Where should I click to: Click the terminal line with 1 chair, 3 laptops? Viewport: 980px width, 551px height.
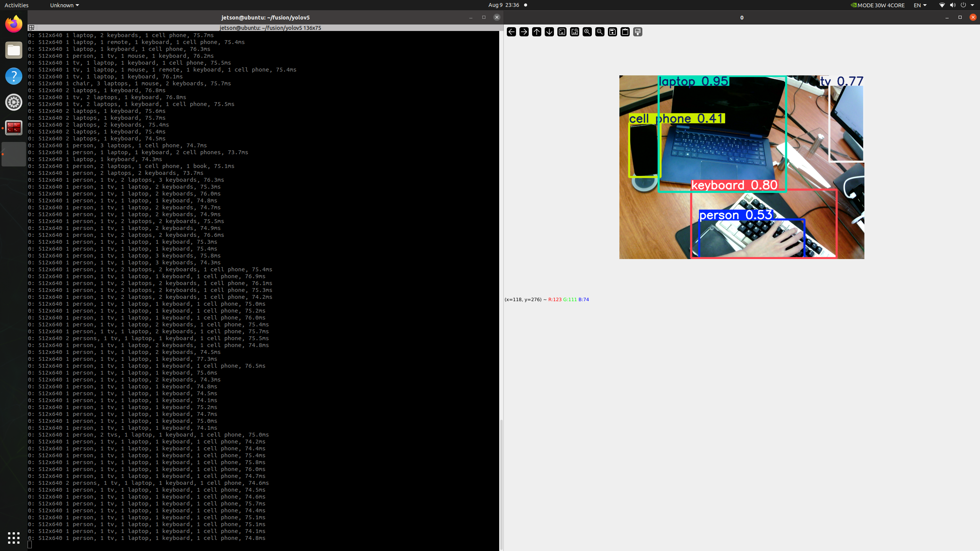(129, 83)
